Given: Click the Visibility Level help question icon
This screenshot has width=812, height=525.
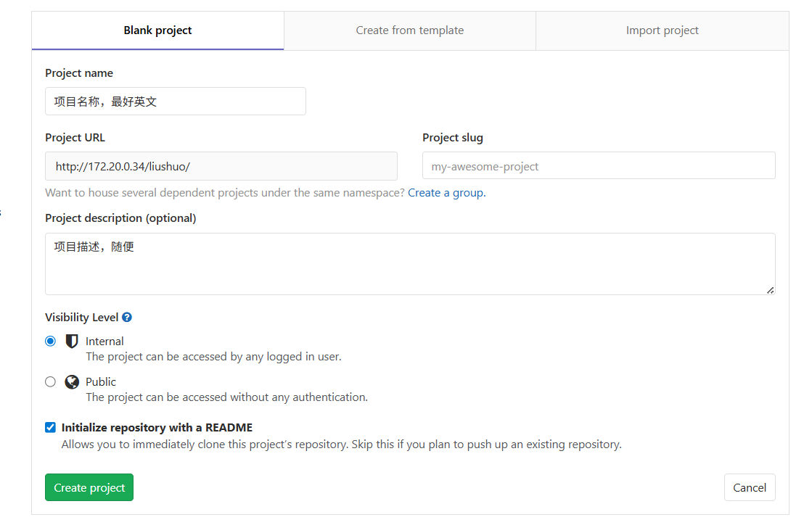Looking at the screenshot, I should coord(127,318).
